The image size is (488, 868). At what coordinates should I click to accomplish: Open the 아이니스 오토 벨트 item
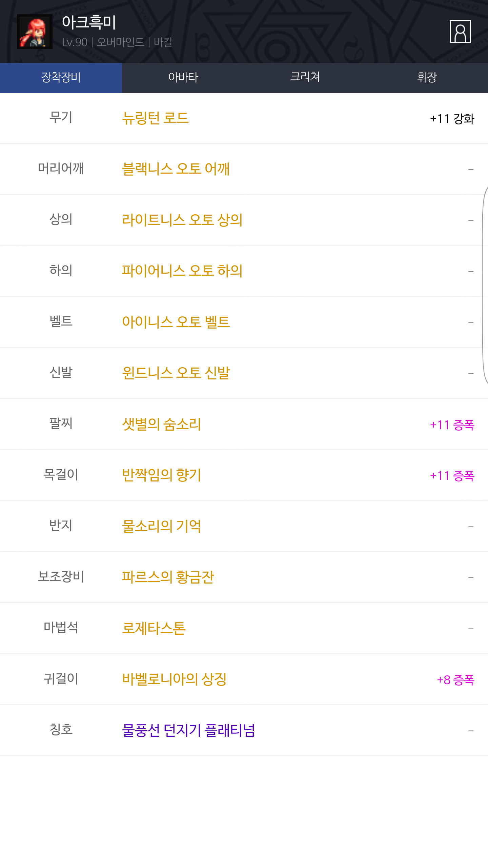(x=176, y=322)
